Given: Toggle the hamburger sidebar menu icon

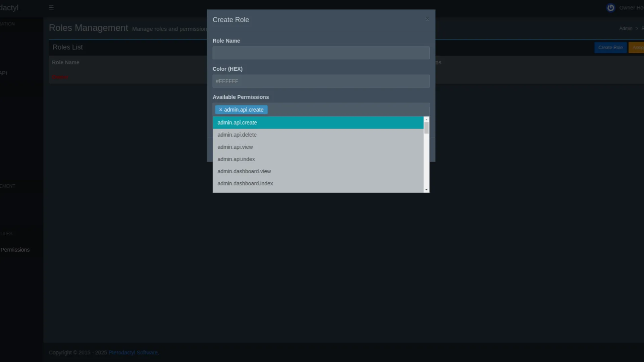Looking at the screenshot, I should point(51,7).
